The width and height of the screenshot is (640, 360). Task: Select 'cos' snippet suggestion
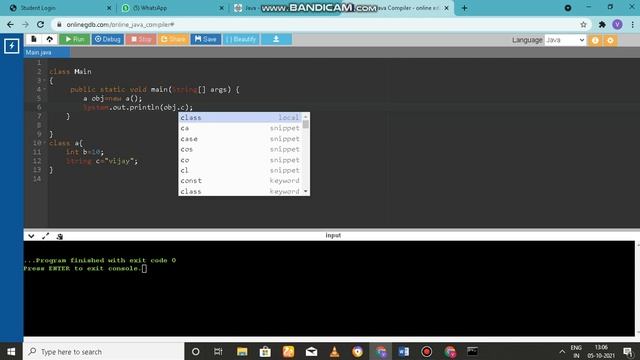point(240,149)
